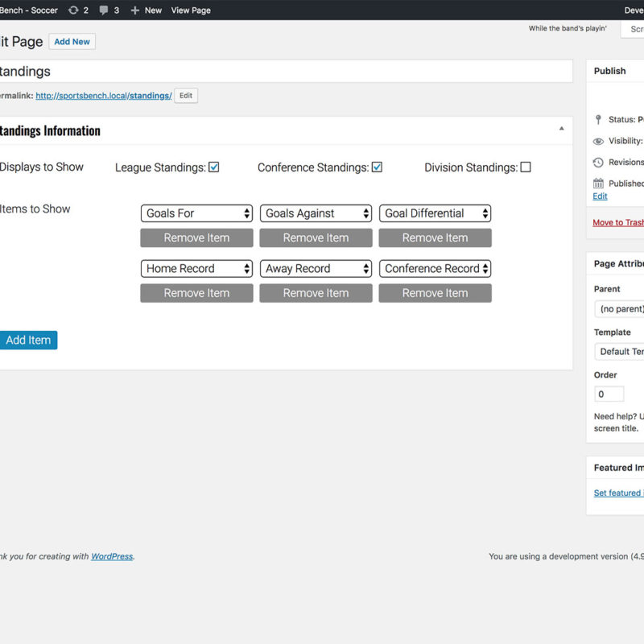Click the Displays to Show label

coord(42,167)
